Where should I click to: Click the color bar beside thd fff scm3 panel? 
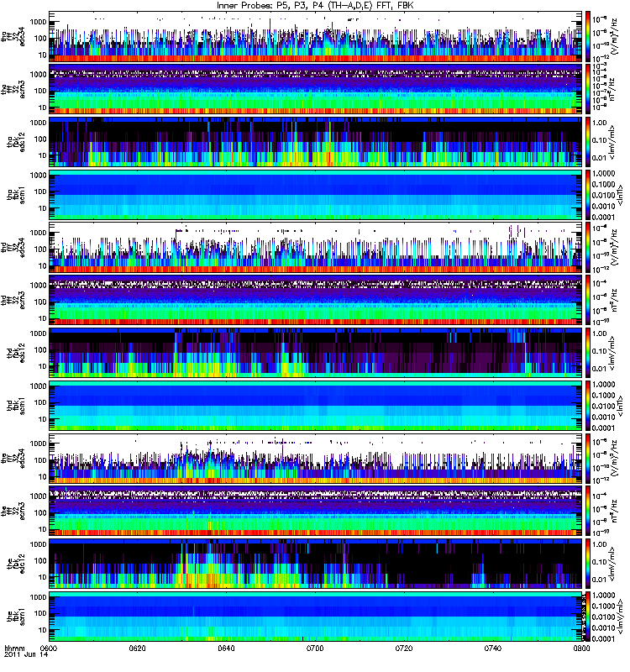(x=588, y=300)
